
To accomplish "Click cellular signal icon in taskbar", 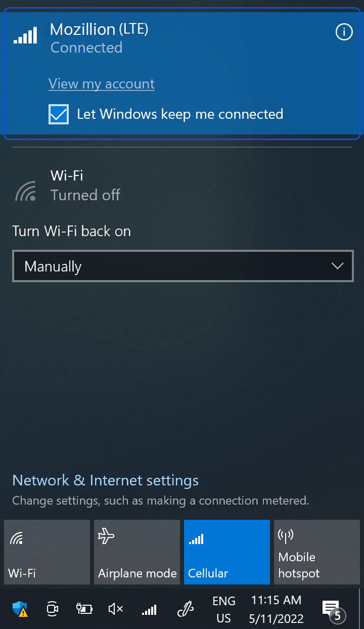I will coord(149,609).
